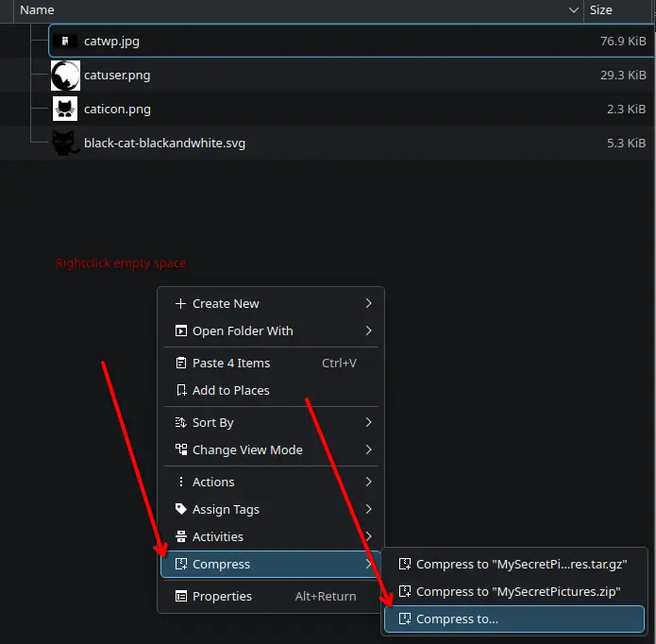656x644 pixels.
Task: Open the Actions menu entry
Action: click(213, 483)
